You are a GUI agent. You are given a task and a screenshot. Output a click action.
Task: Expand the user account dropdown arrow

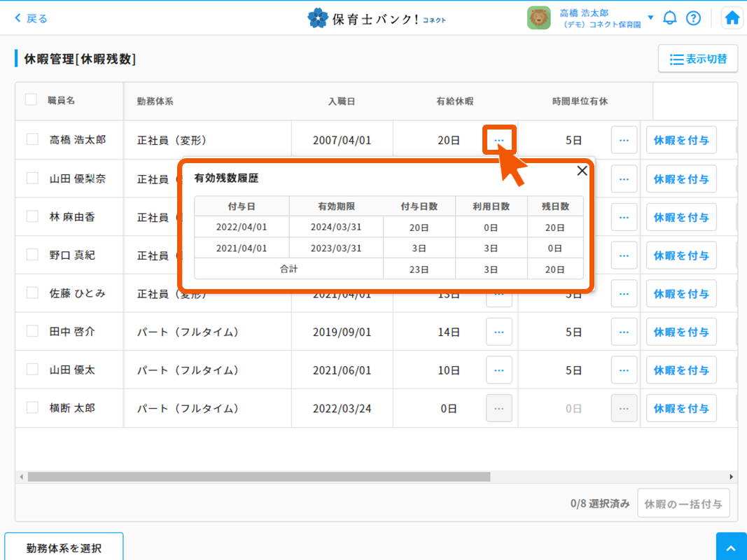[x=650, y=18]
